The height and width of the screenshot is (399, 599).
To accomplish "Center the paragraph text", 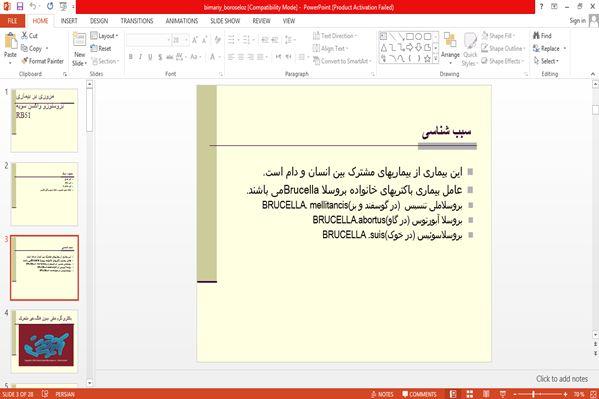I will [241, 57].
